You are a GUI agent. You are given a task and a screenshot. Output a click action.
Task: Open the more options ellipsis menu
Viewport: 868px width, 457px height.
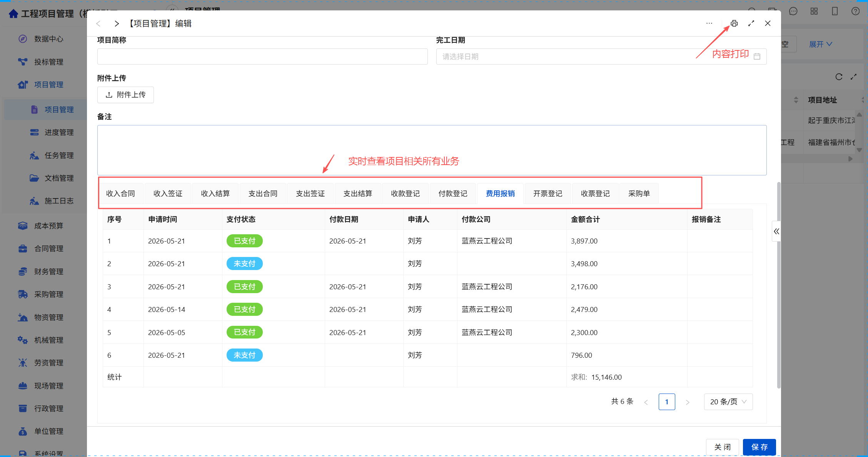(709, 23)
